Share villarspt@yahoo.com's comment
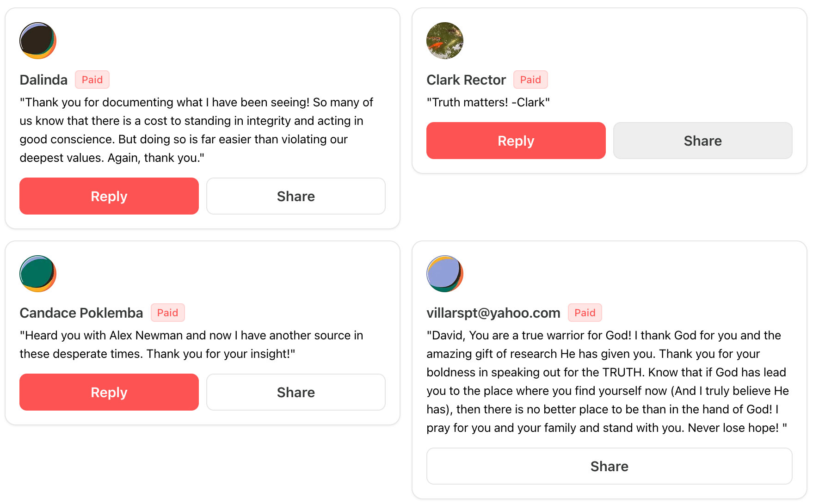Viewport: 813px width, 504px height. (x=610, y=466)
